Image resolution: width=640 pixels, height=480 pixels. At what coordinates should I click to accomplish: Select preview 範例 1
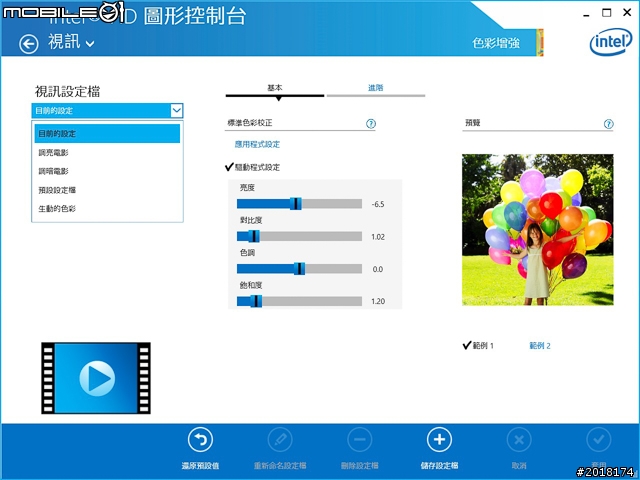coord(478,346)
